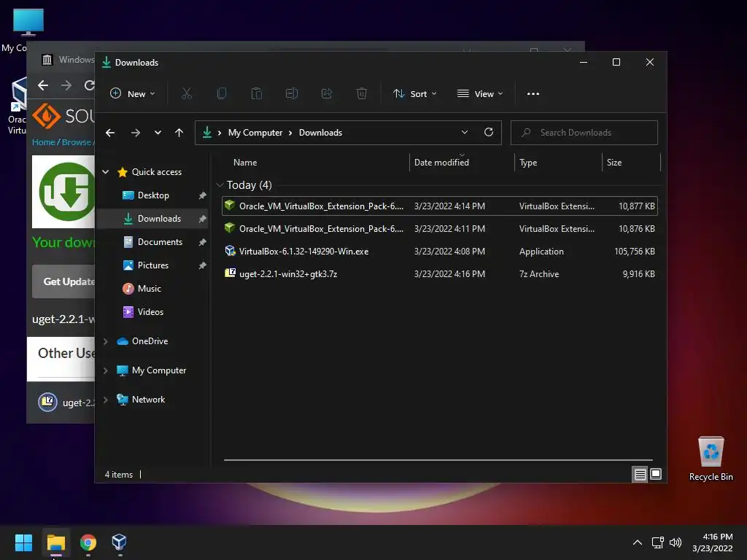Viewport: 747px width, 560px height.
Task: Collapse the Quick access tree node
Action: tap(106, 172)
